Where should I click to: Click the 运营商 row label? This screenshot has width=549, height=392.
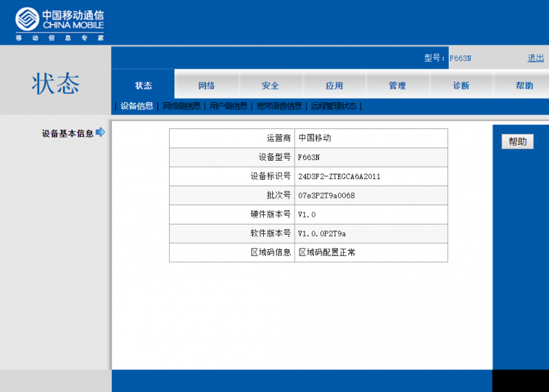(x=279, y=138)
